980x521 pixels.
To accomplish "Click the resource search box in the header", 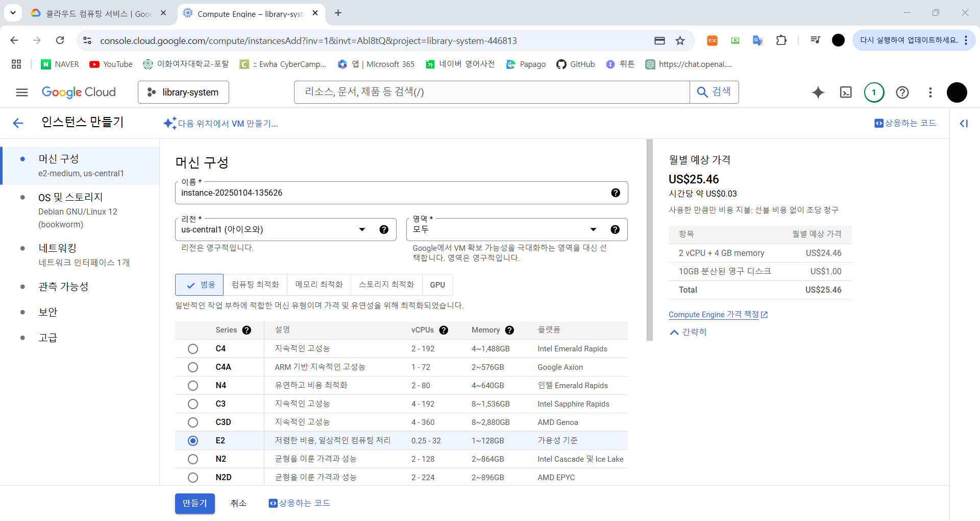I will (492, 92).
